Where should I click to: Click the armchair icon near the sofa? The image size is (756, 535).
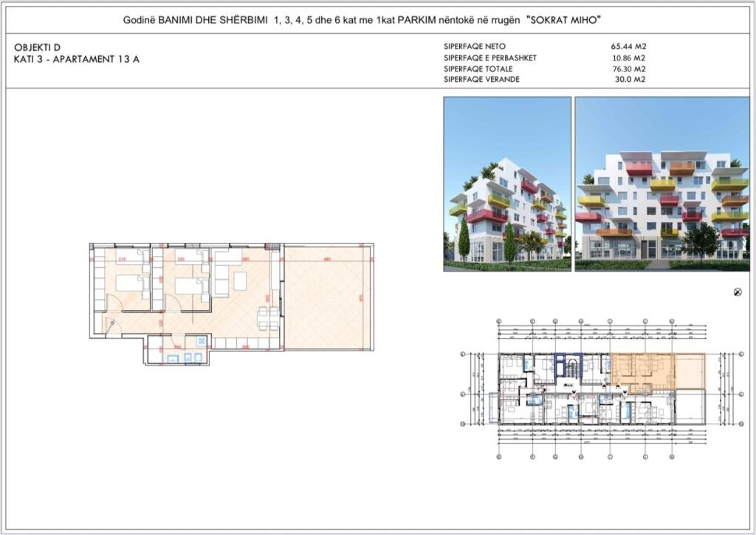[241, 281]
